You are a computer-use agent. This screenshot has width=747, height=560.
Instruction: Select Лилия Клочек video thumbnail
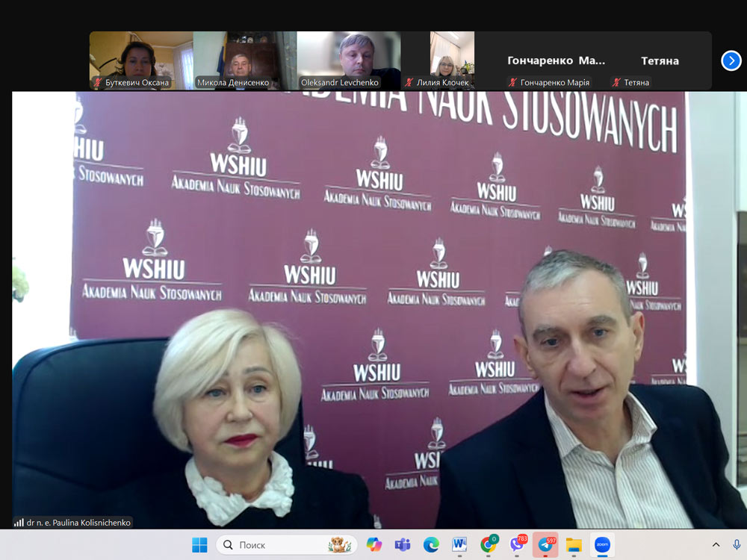[x=452, y=60]
